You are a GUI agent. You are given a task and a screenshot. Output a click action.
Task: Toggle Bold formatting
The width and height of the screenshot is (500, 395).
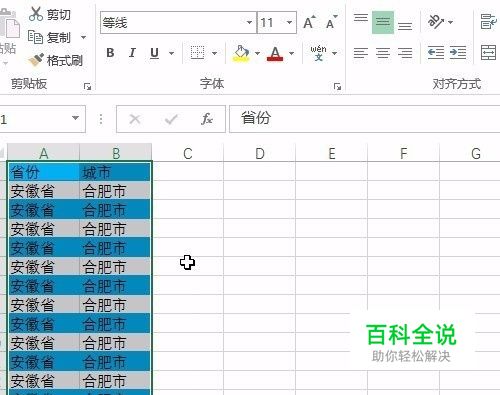[110, 53]
